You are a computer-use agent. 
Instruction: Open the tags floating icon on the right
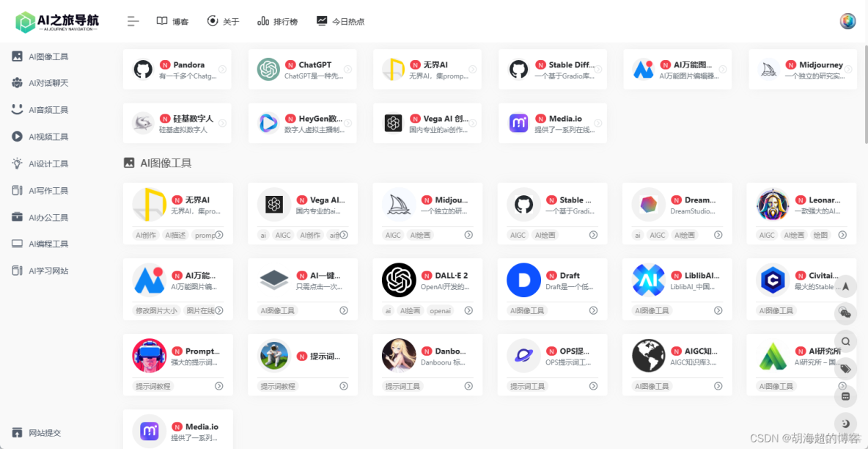[845, 368]
